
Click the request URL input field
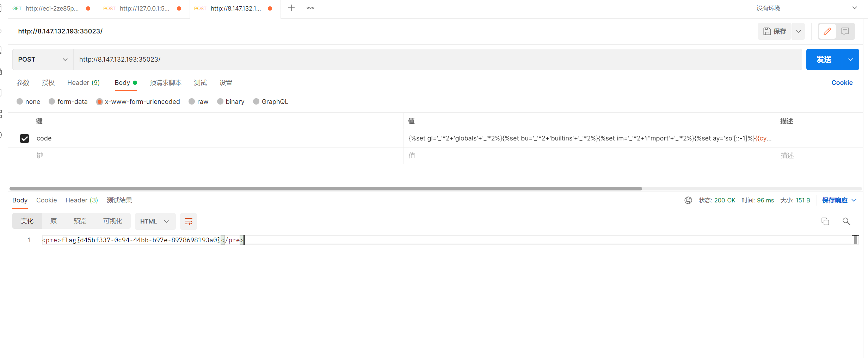point(437,59)
